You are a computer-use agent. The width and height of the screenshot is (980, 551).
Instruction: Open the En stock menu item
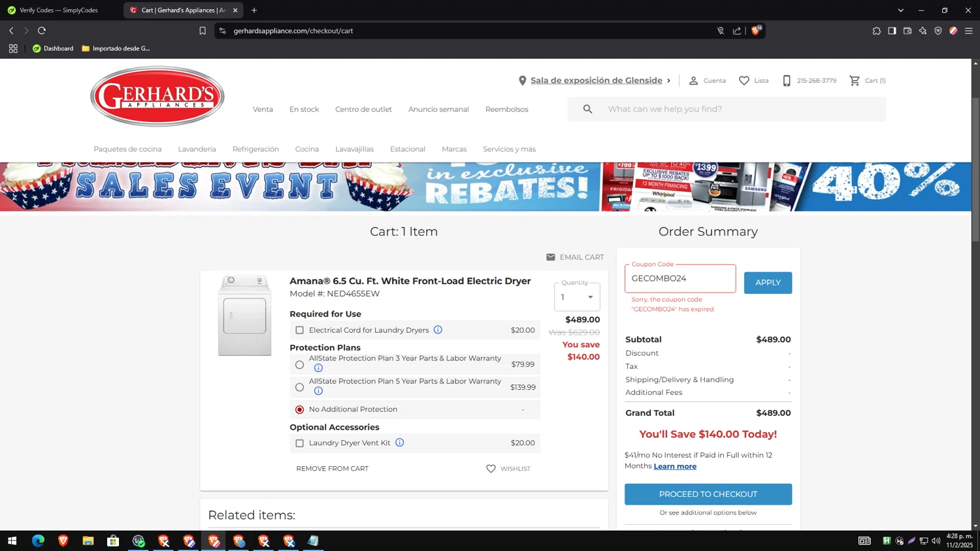point(304,109)
